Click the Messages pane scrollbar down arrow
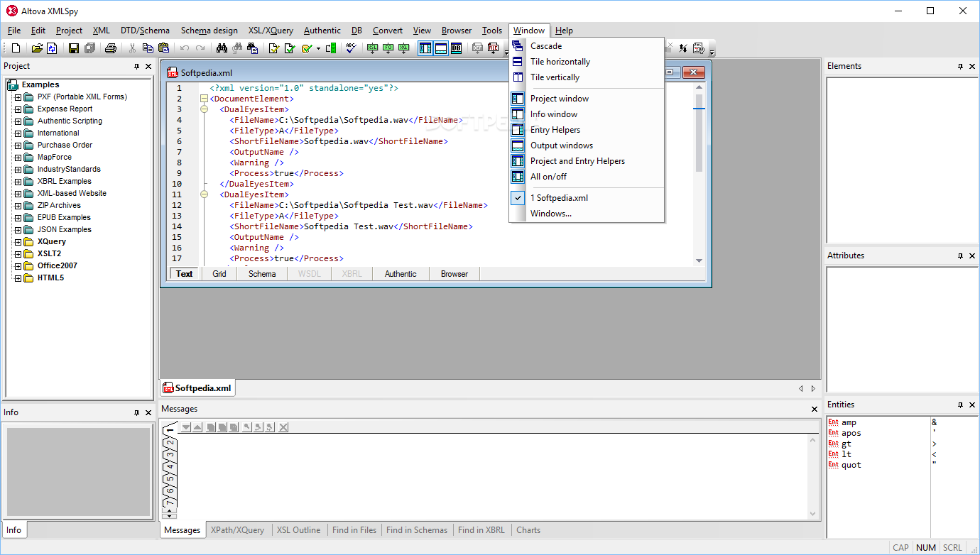Viewport: 980px width, 555px height. click(x=813, y=514)
